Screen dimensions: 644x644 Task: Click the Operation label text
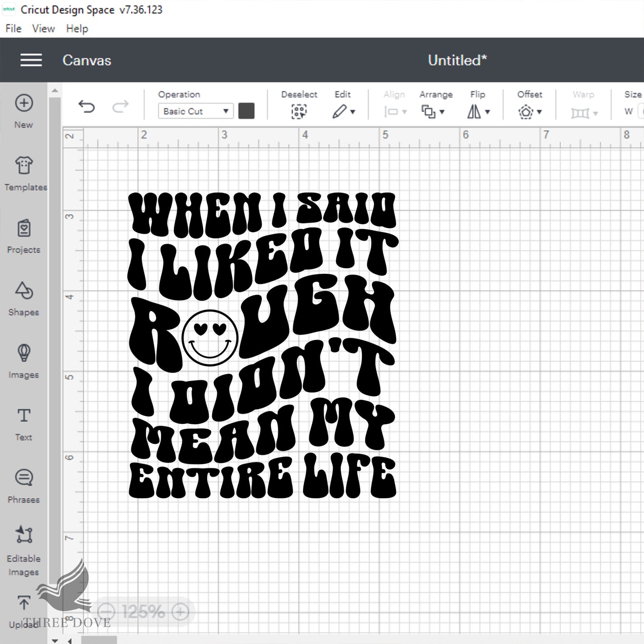(179, 94)
